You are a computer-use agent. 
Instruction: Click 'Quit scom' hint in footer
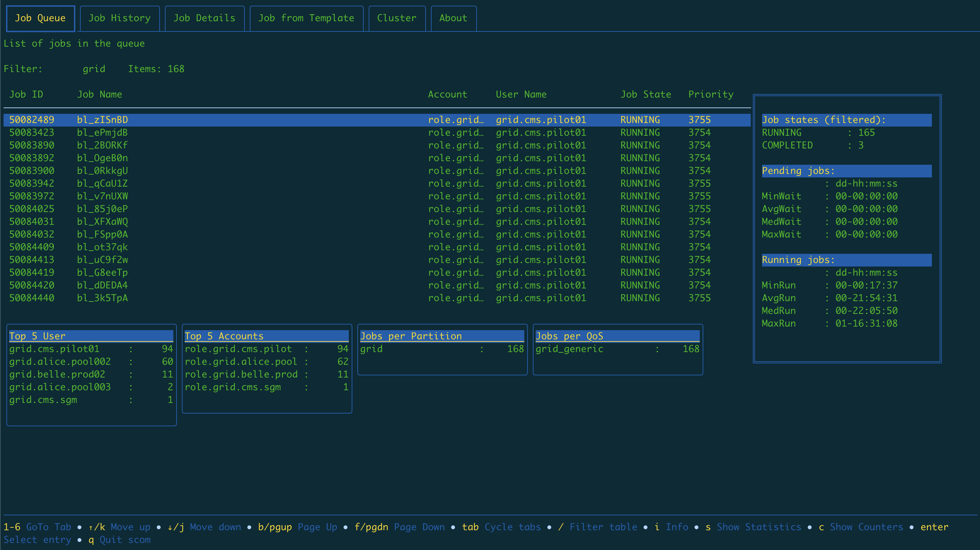[125, 540]
